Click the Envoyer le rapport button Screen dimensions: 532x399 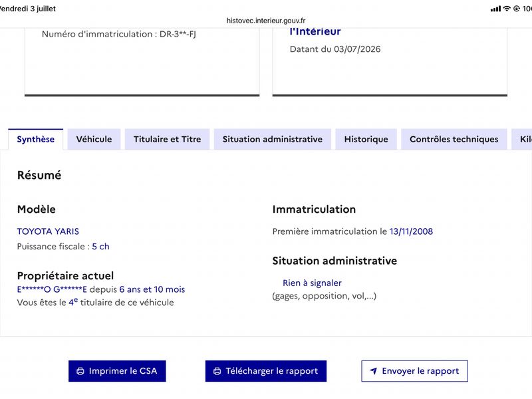[x=414, y=371]
